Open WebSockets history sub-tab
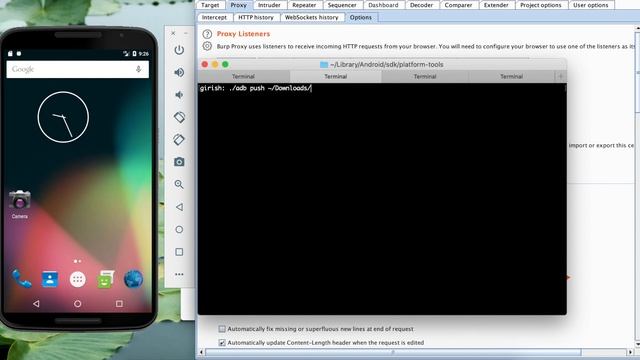The width and height of the screenshot is (640, 360). click(311, 17)
